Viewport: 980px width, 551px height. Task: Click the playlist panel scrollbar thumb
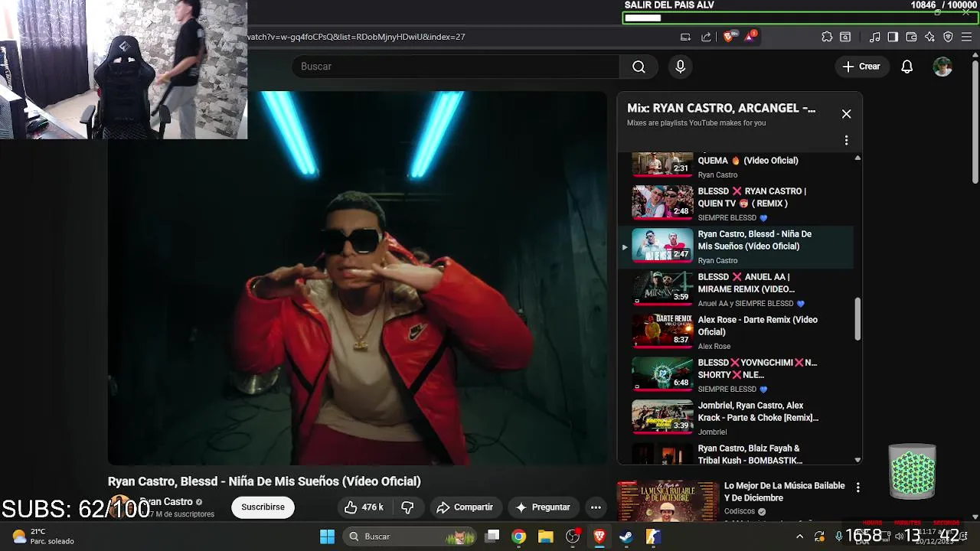[857, 319]
